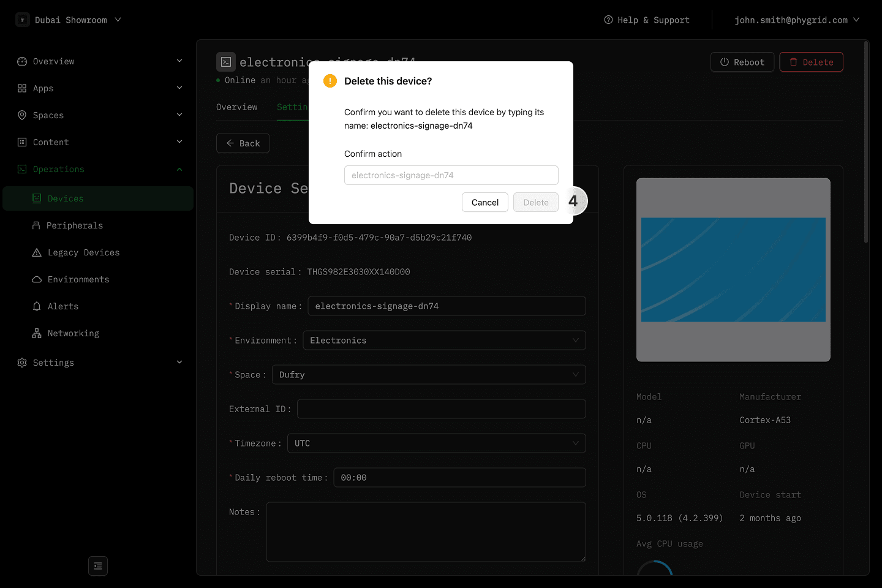This screenshot has width=882, height=588.
Task: Click the Peripherals icon in sidebar
Action: [36, 225]
